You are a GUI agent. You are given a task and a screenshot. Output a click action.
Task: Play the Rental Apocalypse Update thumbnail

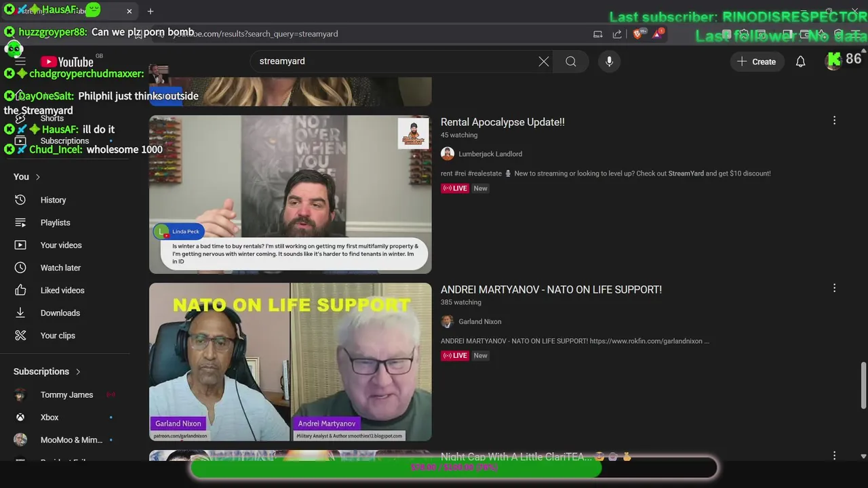(x=290, y=195)
